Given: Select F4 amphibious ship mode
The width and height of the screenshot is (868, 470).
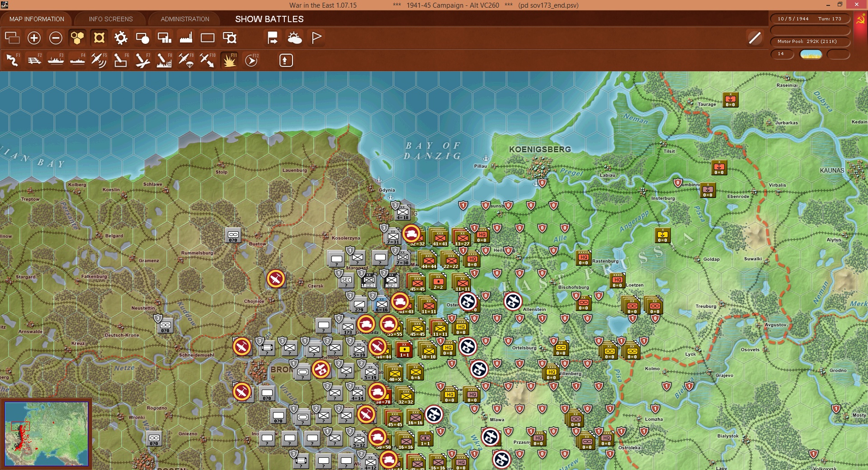Looking at the screenshot, I should click(77, 60).
